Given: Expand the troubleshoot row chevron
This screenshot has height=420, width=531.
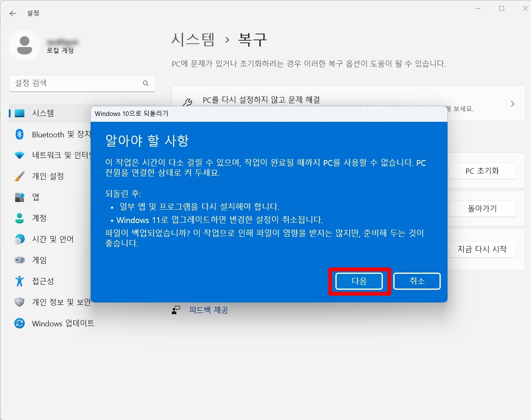Looking at the screenshot, I should [x=513, y=104].
